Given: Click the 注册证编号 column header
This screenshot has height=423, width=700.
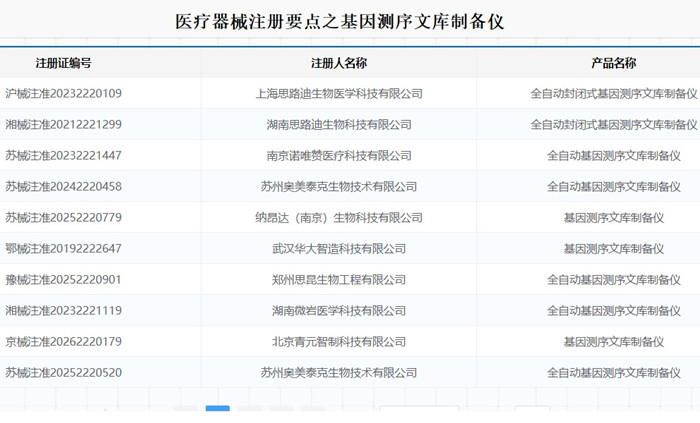Looking at the screenshot, I should (x=63, y=63).
